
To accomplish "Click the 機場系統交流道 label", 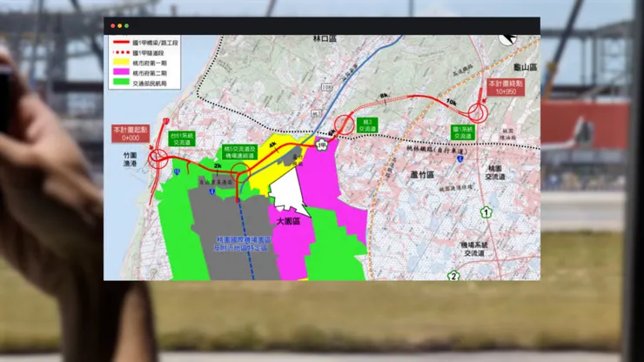I will [x=474, y=249].
